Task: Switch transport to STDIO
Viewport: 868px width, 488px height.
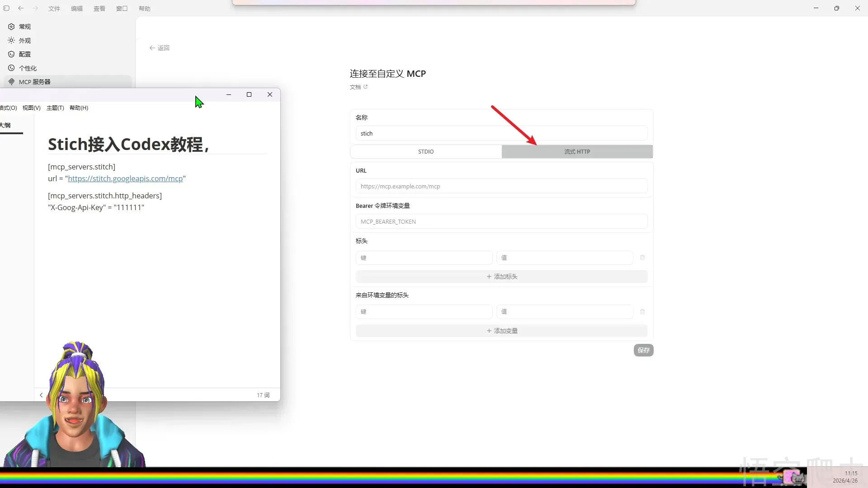Action: tap(426, 152)
